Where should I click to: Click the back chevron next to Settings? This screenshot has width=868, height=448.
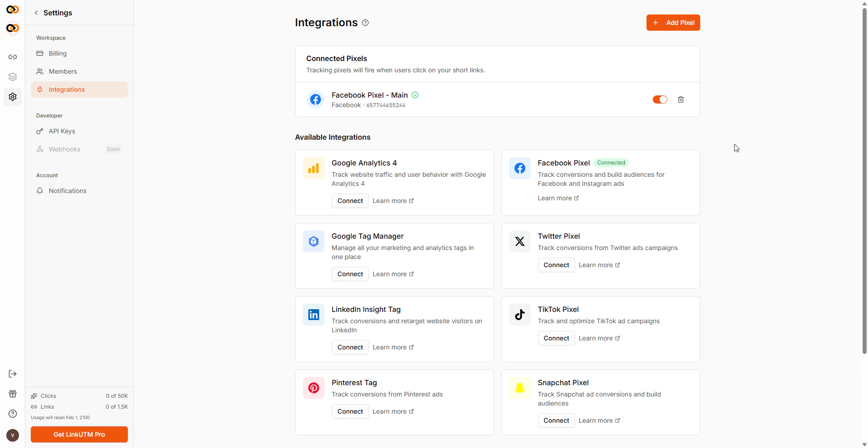click(36, 13)
